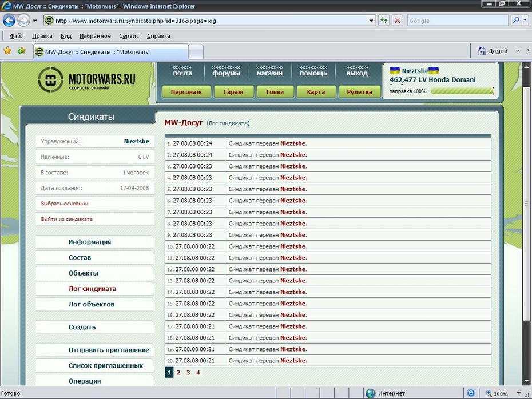
Task: Click the green Refresh page icon
Action: 384,21
